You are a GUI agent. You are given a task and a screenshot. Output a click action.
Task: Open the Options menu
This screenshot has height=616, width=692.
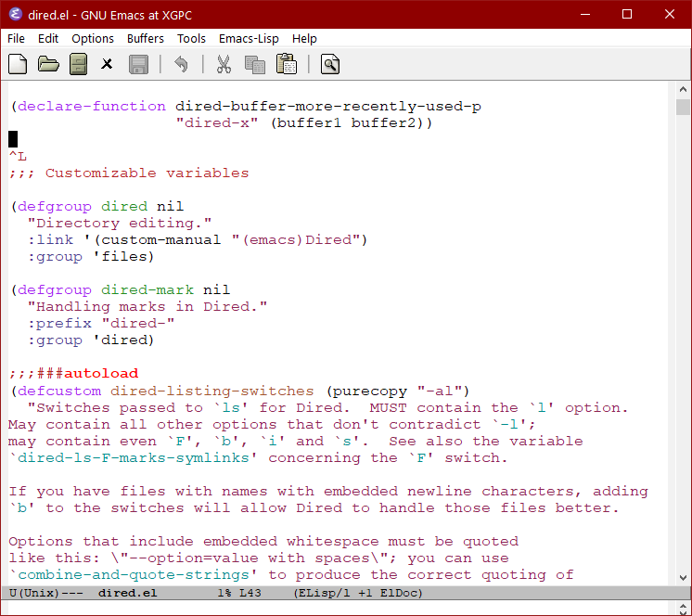93,39
